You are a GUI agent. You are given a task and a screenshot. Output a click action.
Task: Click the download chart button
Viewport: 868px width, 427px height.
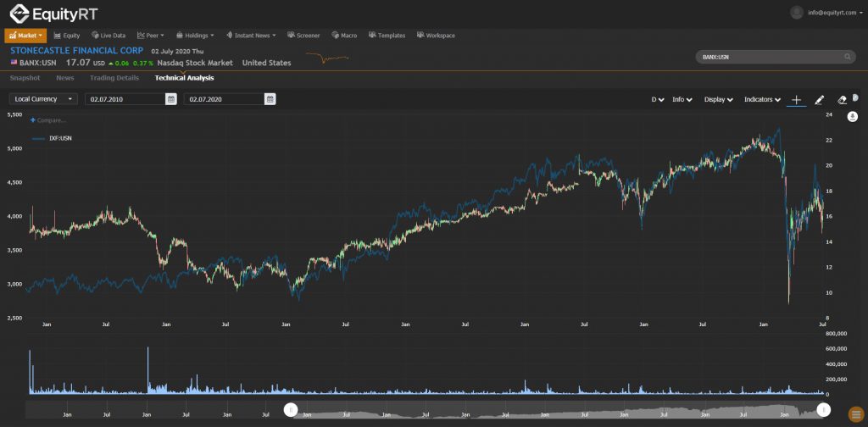point(853,117)
